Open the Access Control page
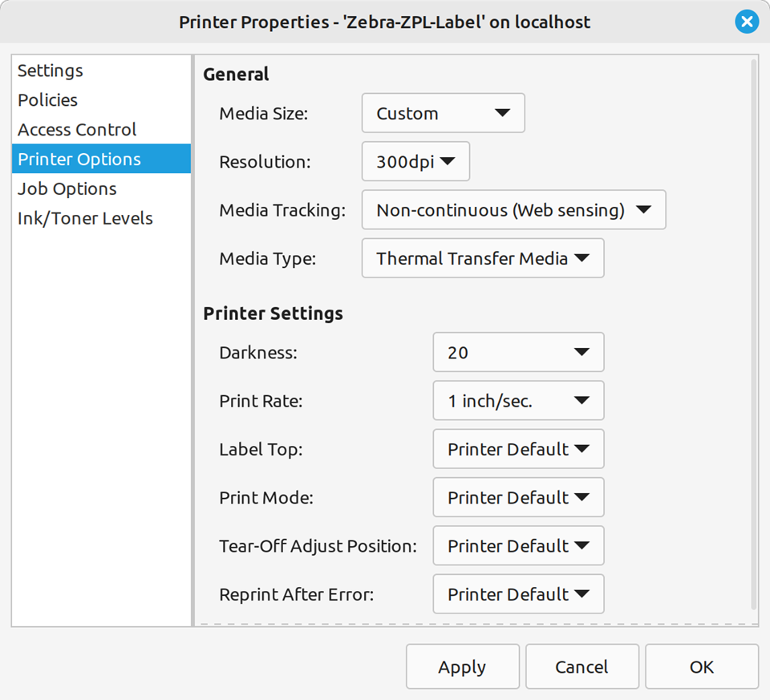Image resolution: width=770 pixels, height=700 pixels. 77,130
